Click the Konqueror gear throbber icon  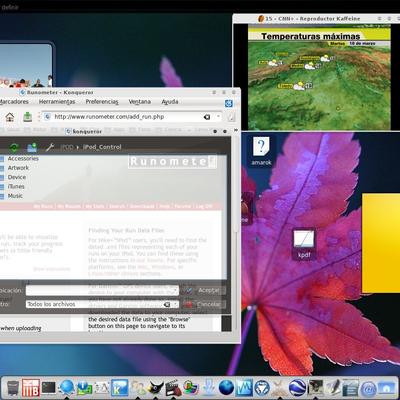pyautogui.click(x=228, y=103)
